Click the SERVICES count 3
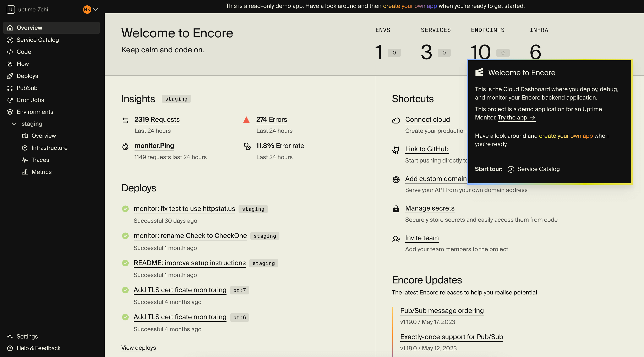The width and height of the screenshot is (644, 357). coord(426,52)
